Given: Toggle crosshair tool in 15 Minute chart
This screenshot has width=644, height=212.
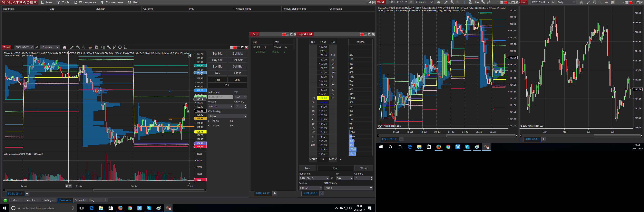Looking at the screenshot, I should tap(90, 47).
